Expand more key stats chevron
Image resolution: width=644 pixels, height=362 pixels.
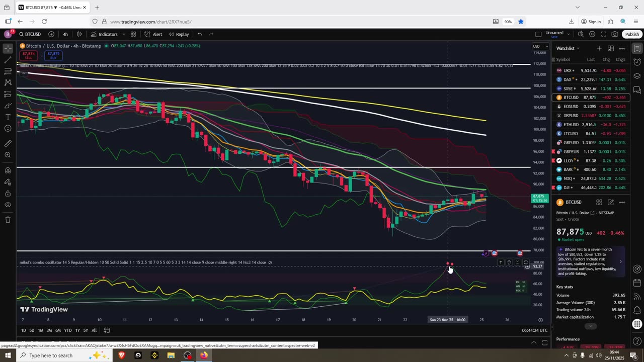[591, 326]
